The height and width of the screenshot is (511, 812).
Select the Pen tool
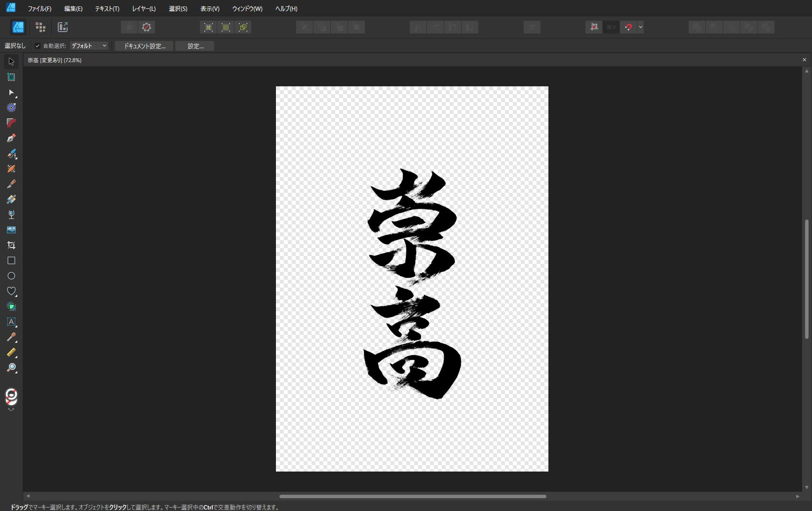click(x=11, y=138)
